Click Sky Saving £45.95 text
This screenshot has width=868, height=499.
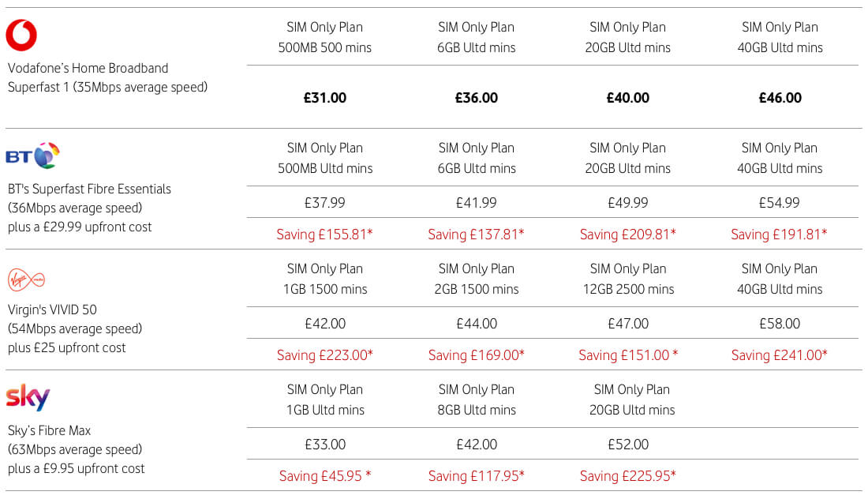pyautogui.click(x=325, y=476)
